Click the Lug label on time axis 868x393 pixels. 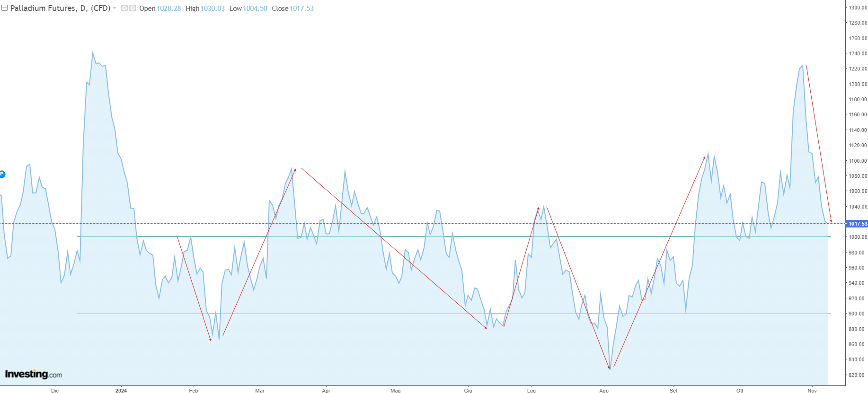[531, 390]
